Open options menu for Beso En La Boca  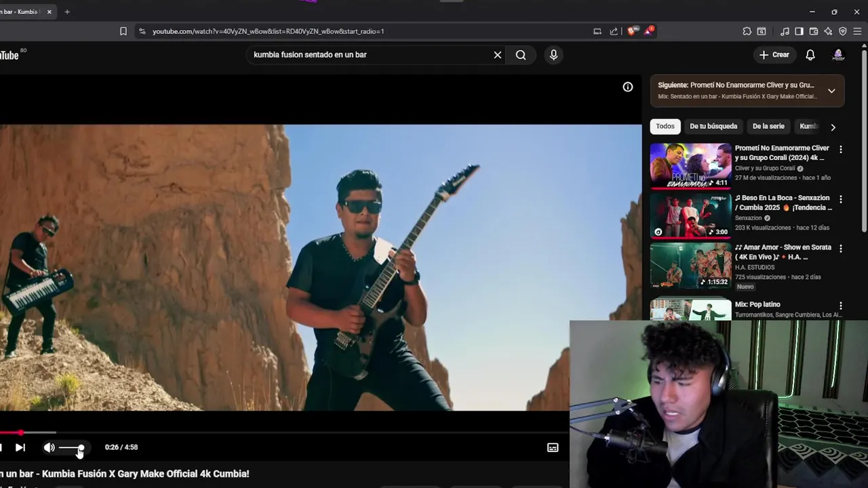coord(841,199)
